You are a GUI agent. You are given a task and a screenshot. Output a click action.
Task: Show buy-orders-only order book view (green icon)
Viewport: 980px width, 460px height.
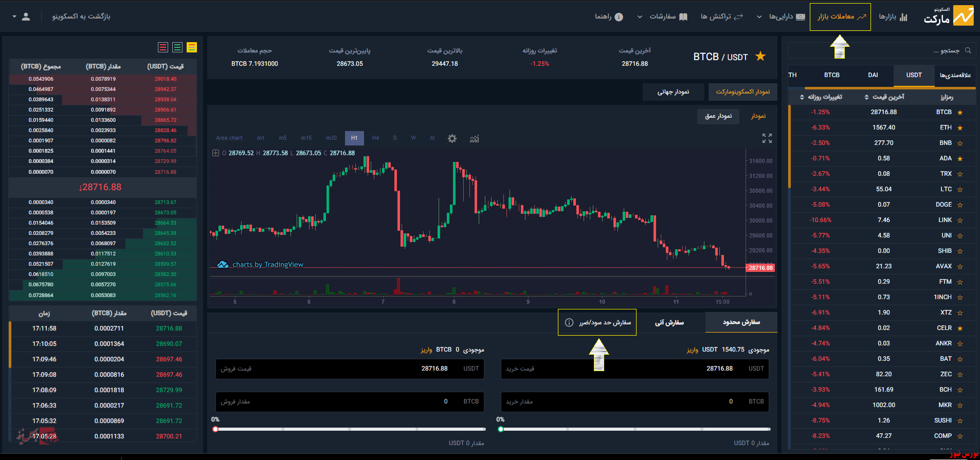tap(177, 47)
